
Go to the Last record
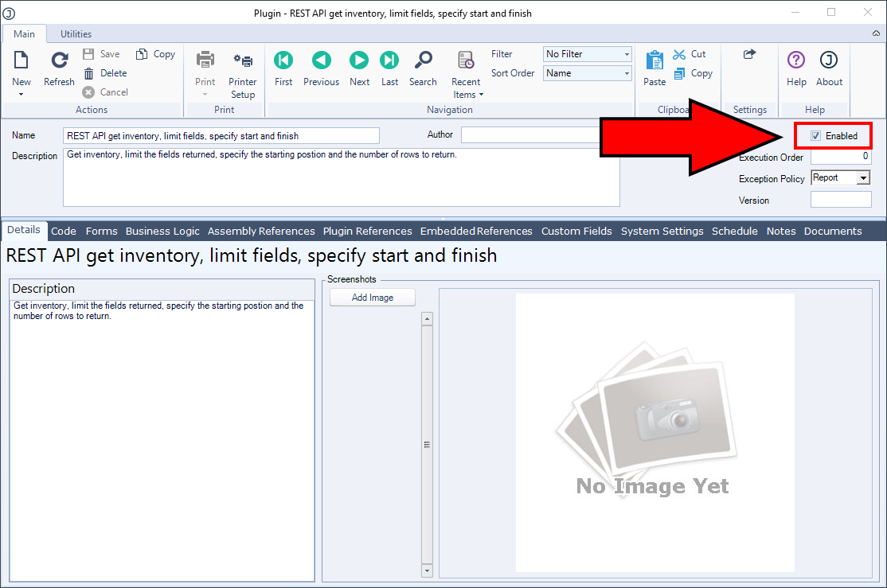pos(389,61)
